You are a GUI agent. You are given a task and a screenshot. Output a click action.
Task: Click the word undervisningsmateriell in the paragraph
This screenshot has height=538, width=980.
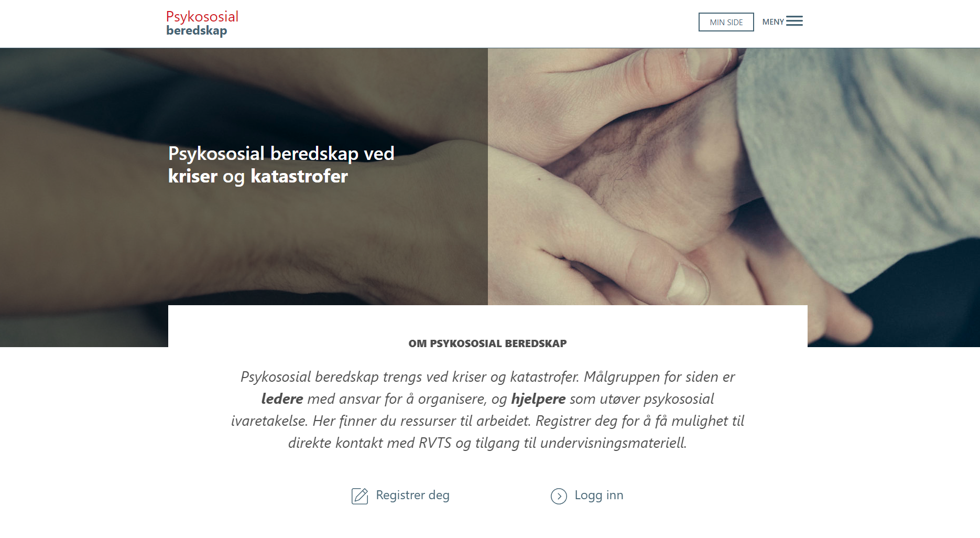pyautogui.click(x=613, y=443)
